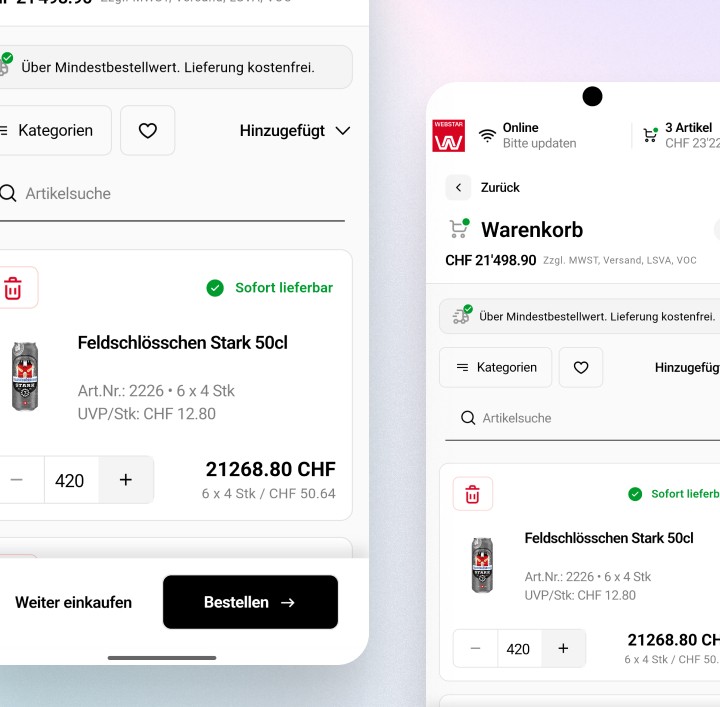Click the magnifier icon in right Artikelsuche

pos(468,418)
